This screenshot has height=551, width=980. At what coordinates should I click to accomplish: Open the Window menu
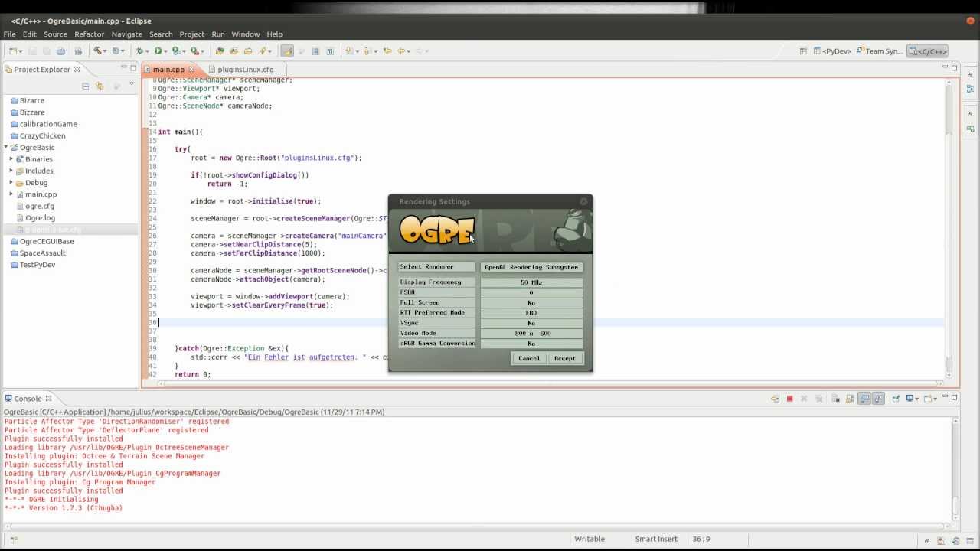click(245, 34)
